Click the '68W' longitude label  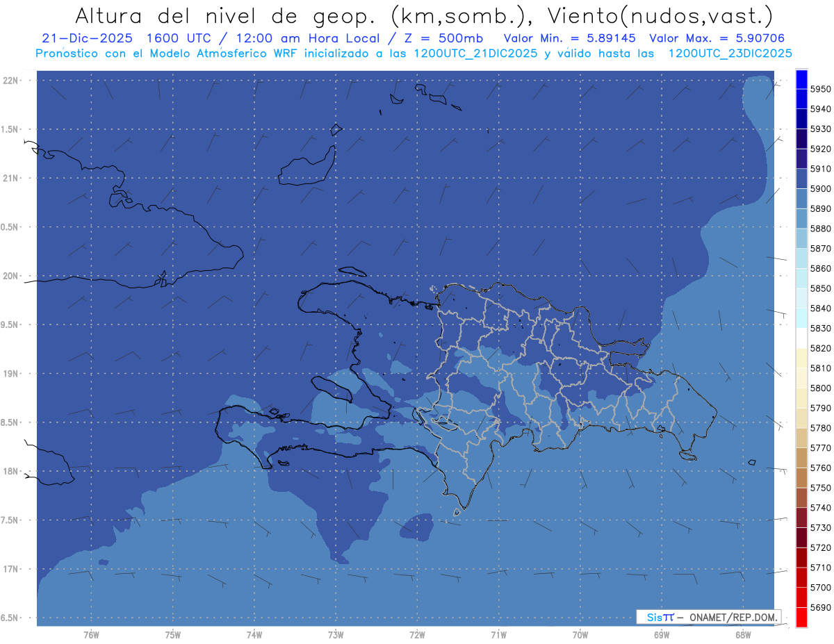tap(742, 635)
